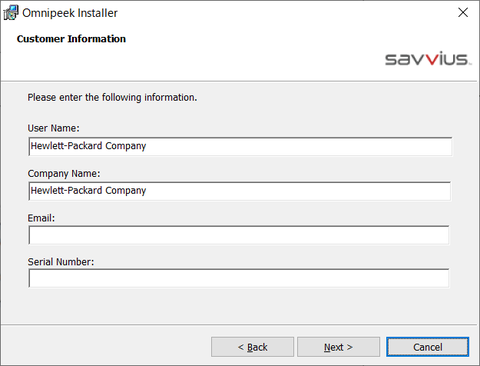Click the 'User Name:' label
Image resolution: width=480 pixels, height=366 pixels.
click(54, 128)
